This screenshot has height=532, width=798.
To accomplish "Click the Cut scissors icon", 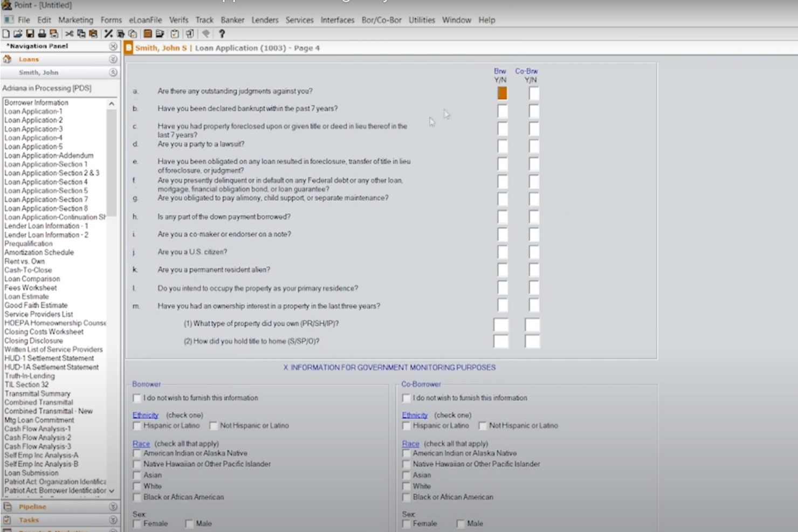I will pos(69,34).
